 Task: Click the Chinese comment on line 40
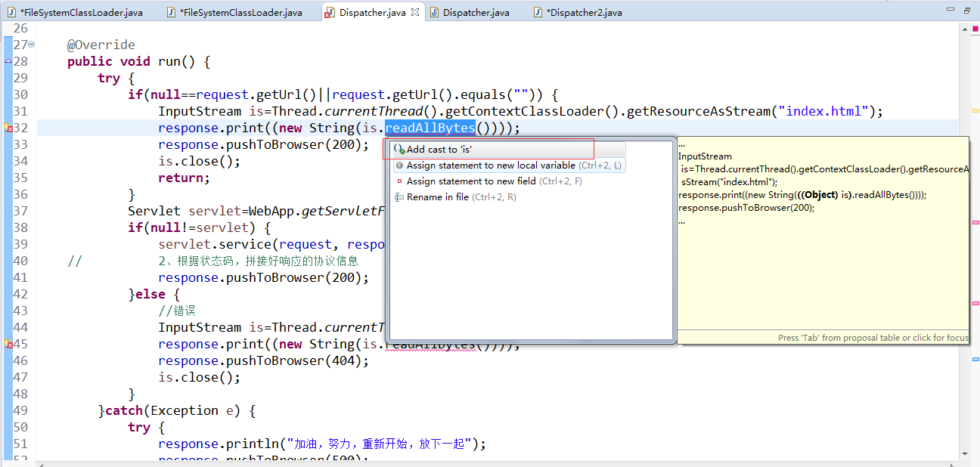[x=258, y=261]
